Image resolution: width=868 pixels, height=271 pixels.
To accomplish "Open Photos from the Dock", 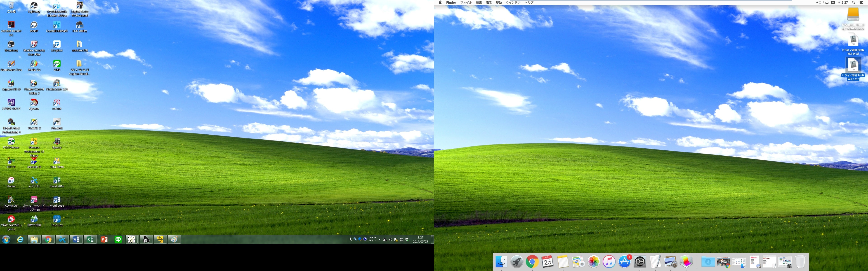I will coord(594,262).
